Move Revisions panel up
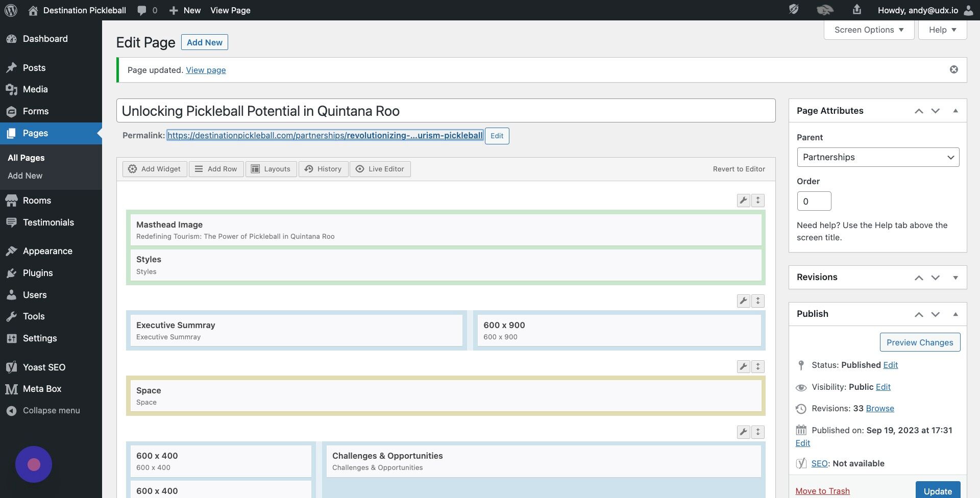The width and height of the screenshot is (980, 498). tap(919, 278)
